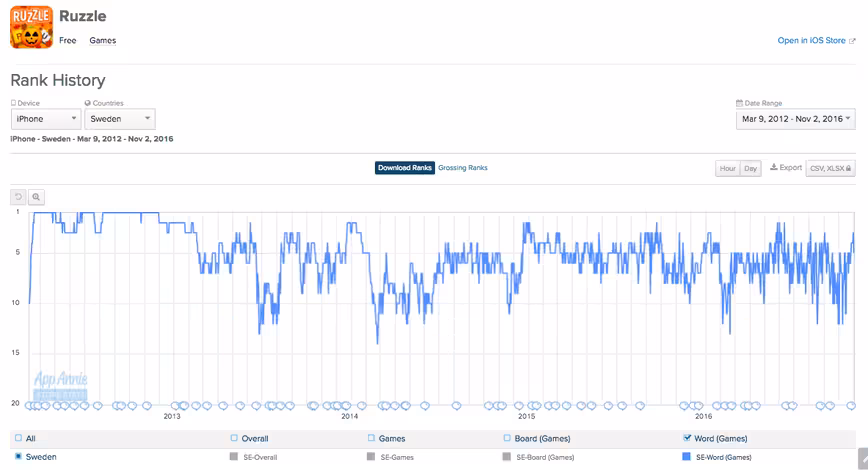Click the 2016 label on the timeline axis
The image size is (868, 470).
pyautogui.click(x=704, y=416)
